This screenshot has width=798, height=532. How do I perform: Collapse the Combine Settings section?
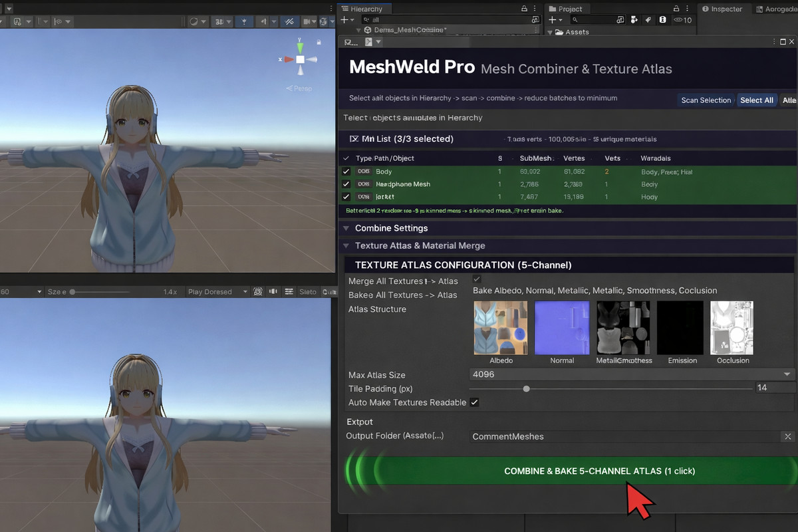(346, 228)
